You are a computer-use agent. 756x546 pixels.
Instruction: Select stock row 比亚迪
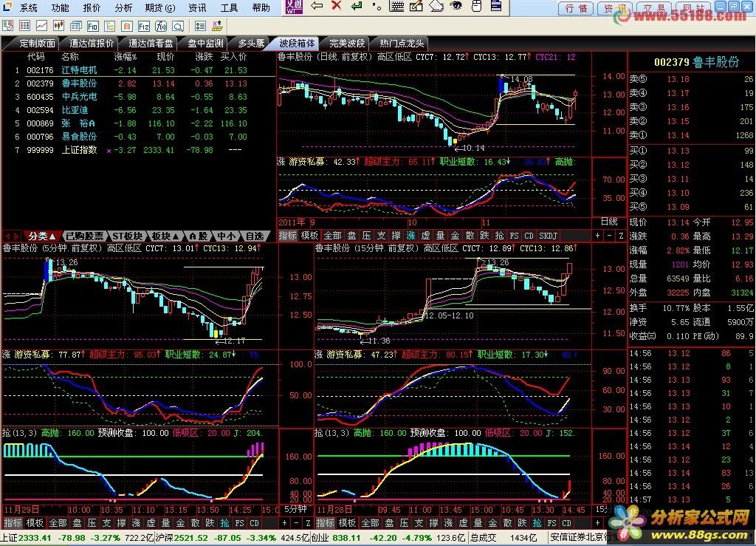[x=139, y=110]
